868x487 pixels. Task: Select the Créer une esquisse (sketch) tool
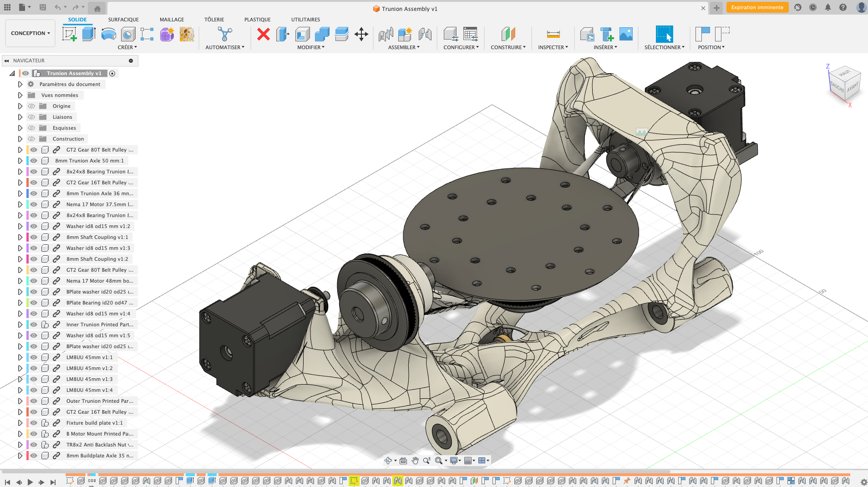[70, 34]
